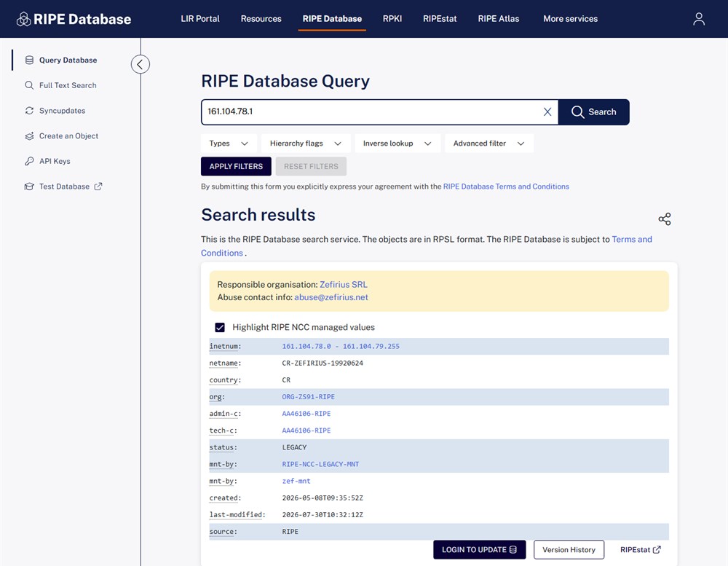Viewport: 728px width, 566px height.
Task: Expand the Hierarchy flags dropdown
Action: (306, 143)
